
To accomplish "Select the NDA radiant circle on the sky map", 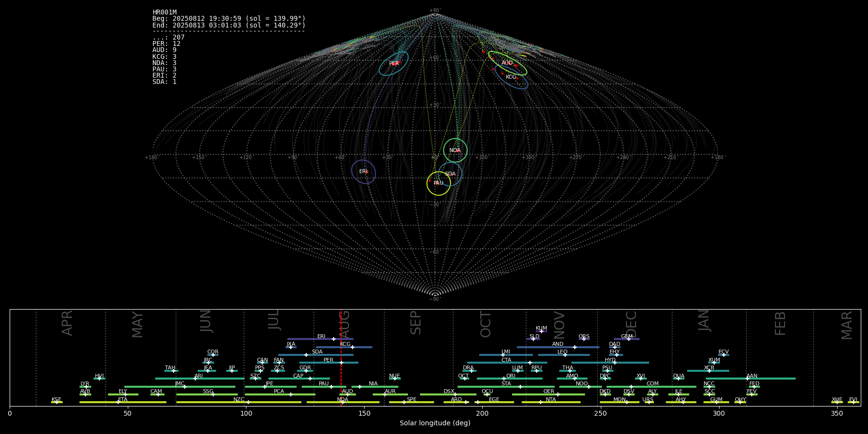I will click(x=455, y=150).
